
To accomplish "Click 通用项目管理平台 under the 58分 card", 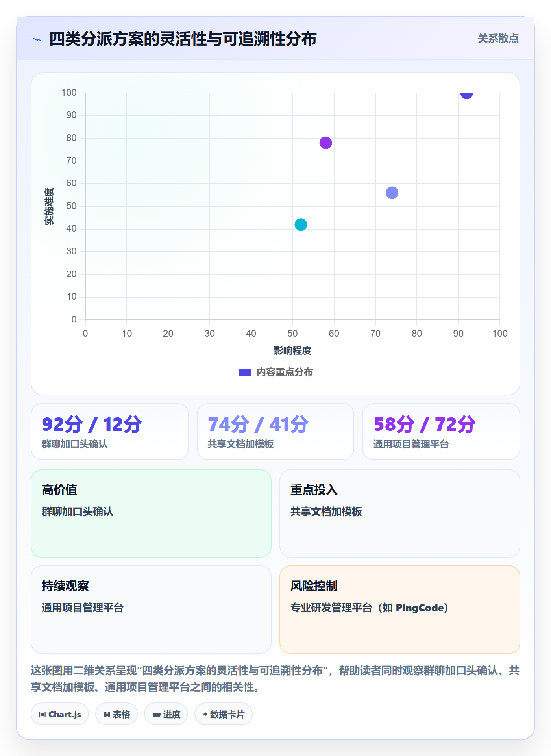I will coord(411,444).
